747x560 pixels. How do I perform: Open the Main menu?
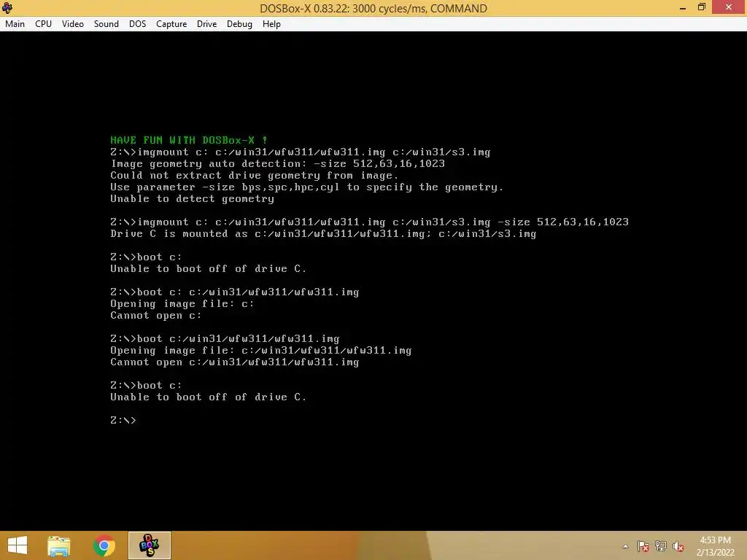click(x=15, y=24)
